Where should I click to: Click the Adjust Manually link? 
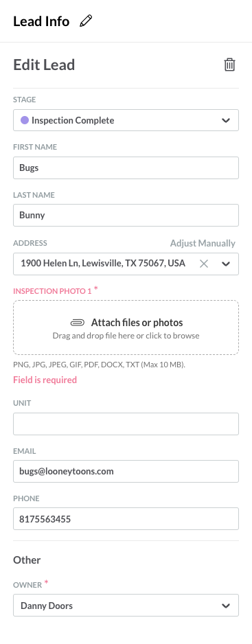(x=203, y=243)
